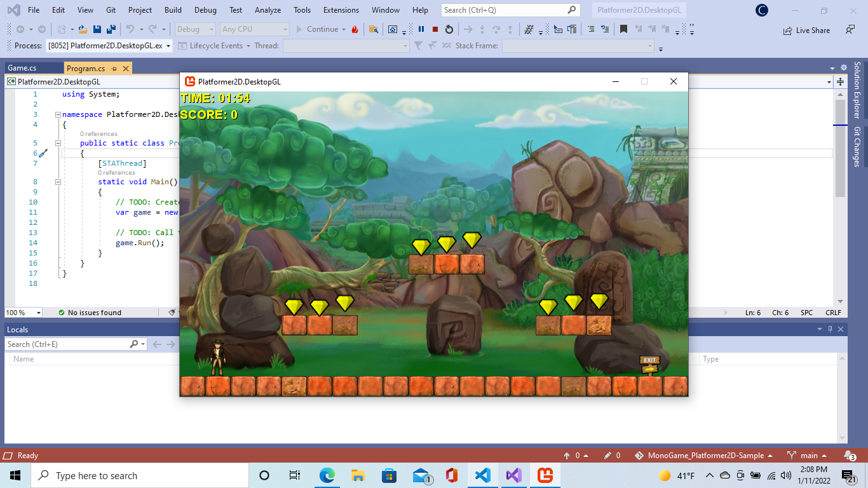Open the File menu
This screenshot has height=488, width=868.
tap(34, 10)
